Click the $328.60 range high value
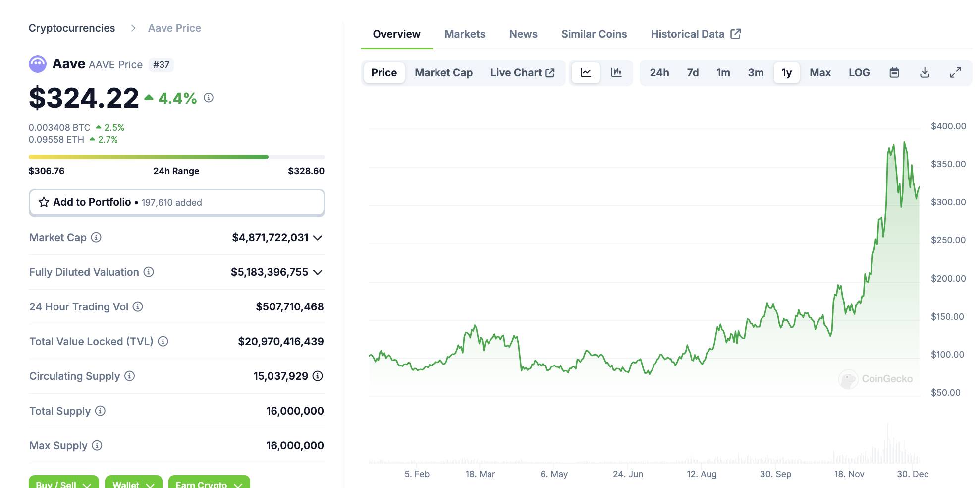Screen dimensions: 980x488 [x=306, y=171]
